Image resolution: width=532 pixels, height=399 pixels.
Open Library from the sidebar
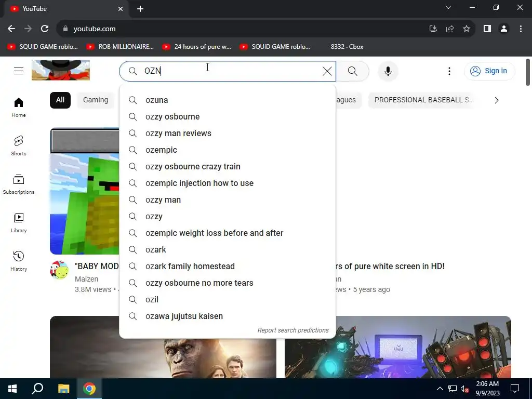pos(19,222)
